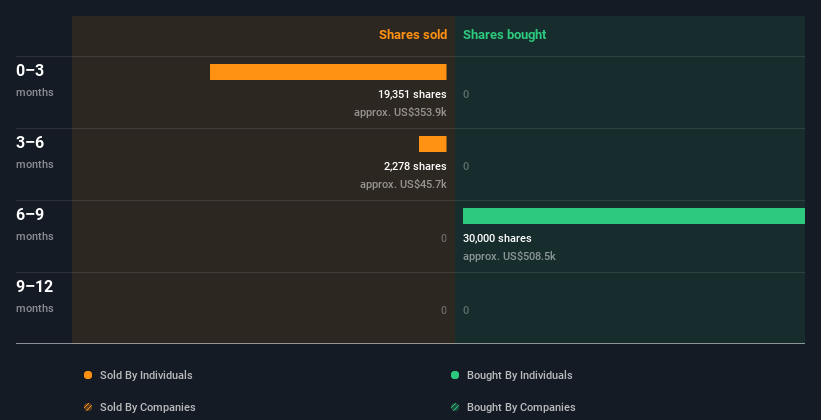The height and width of the screenshot is (420, 821).
Task: Select the green 6–9 months bought bar
Action: coord(634,216)
